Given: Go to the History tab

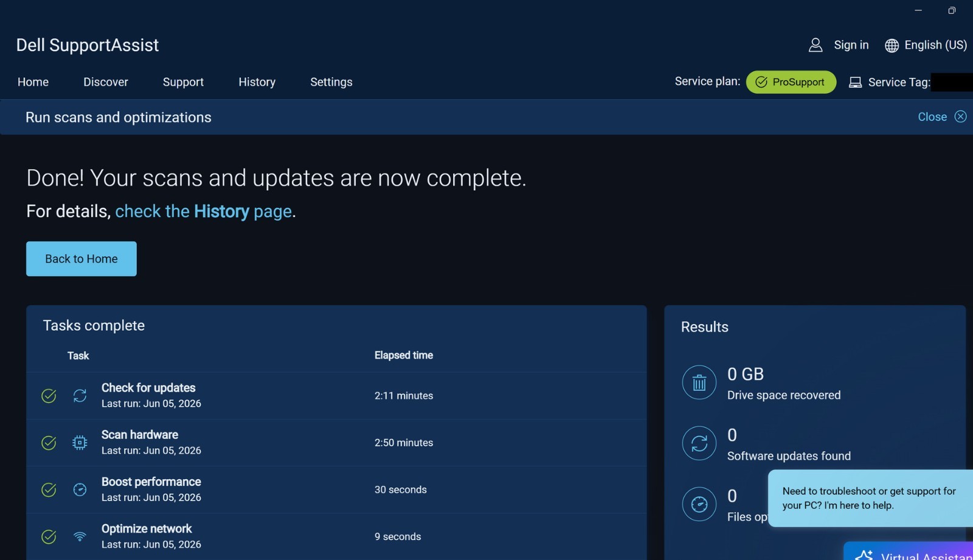Looking at the screenshot, I should click(x=257, y=82).
